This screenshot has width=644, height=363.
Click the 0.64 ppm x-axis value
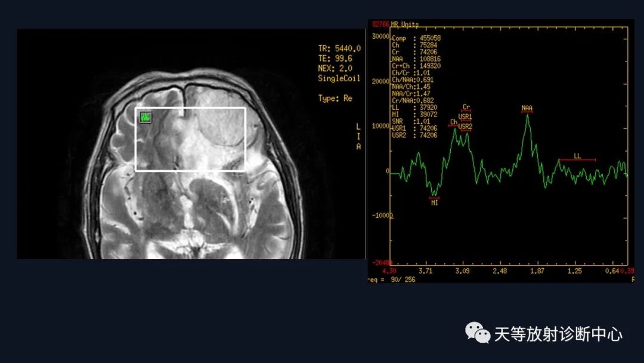click(x=612, y=271)
